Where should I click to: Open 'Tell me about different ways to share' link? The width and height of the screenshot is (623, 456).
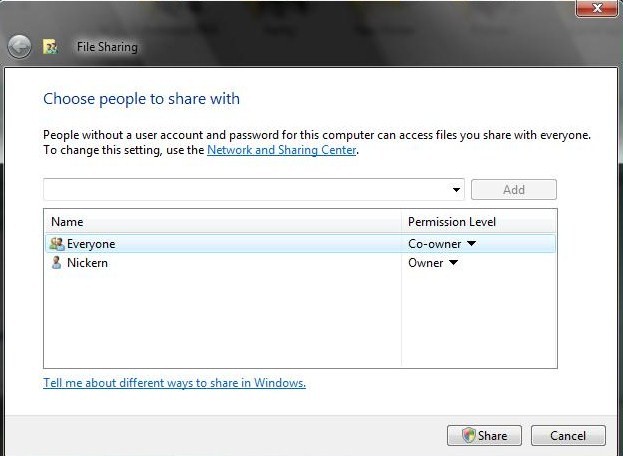coord(174,383)
